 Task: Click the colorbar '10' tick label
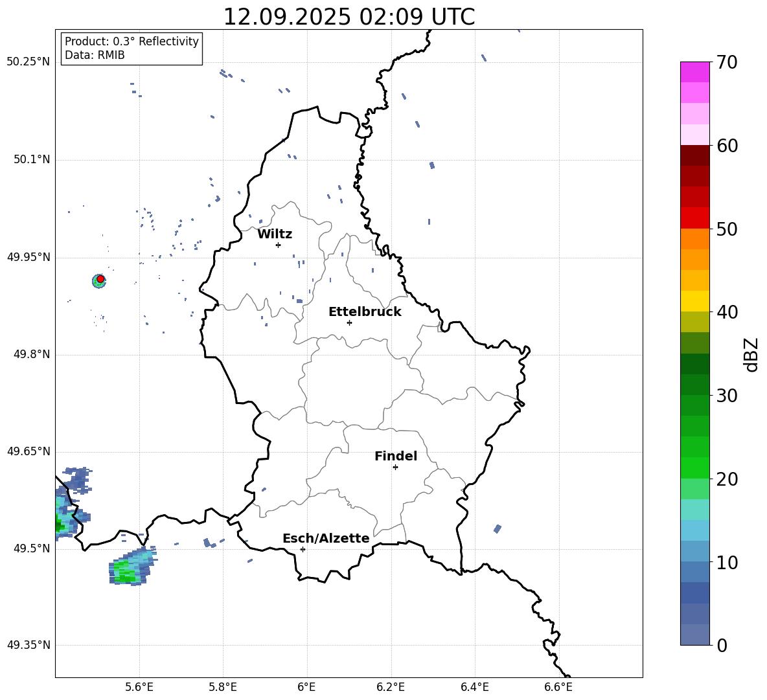(727, 562)
